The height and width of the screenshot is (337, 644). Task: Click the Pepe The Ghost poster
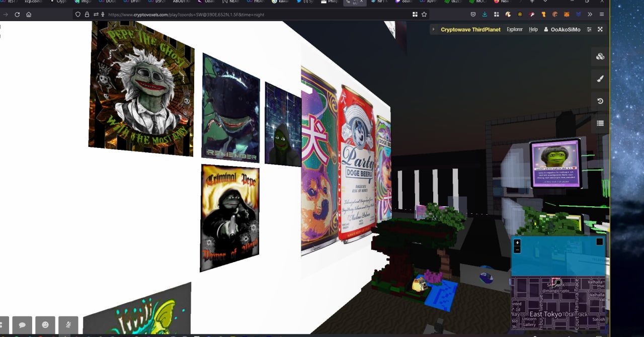coord(142,88)
